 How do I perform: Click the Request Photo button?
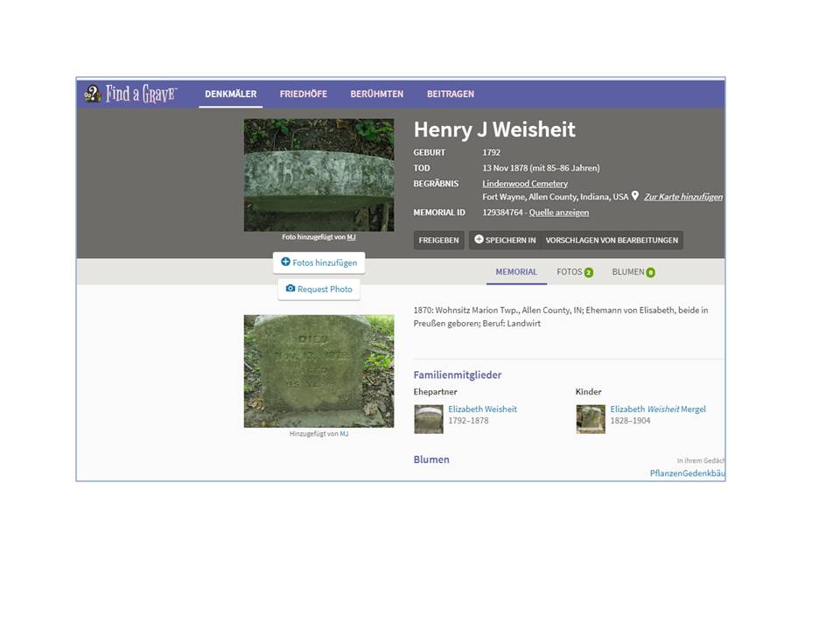[318, 289]
